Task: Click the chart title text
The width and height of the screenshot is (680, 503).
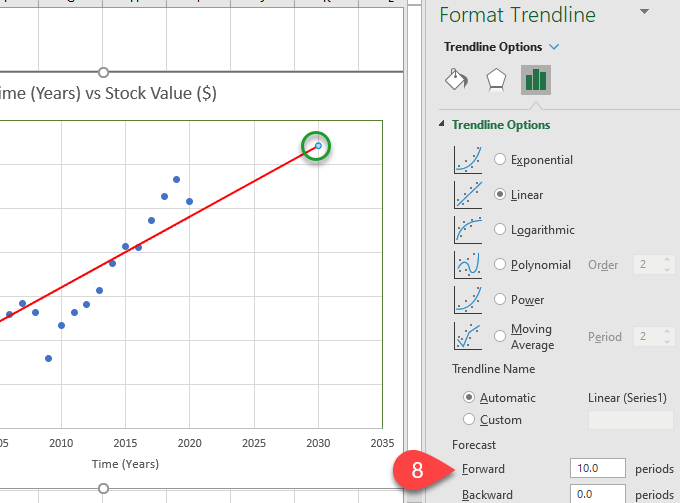Action: (110, 94)
